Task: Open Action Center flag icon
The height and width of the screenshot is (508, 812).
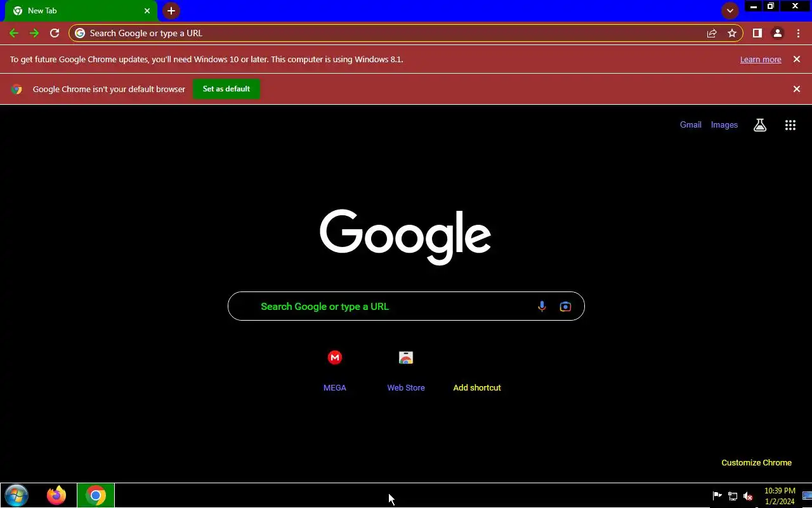Action: (717, 496)
